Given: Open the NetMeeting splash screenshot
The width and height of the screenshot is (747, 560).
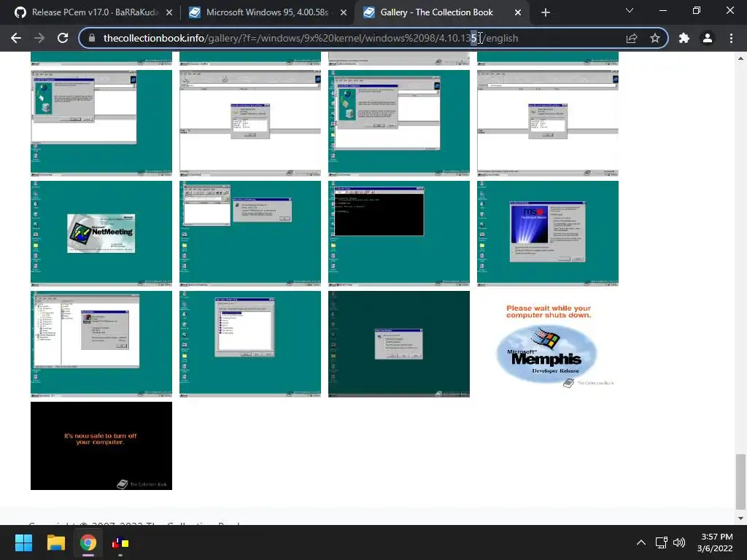Looking at the screenshot, I should 101,233.
